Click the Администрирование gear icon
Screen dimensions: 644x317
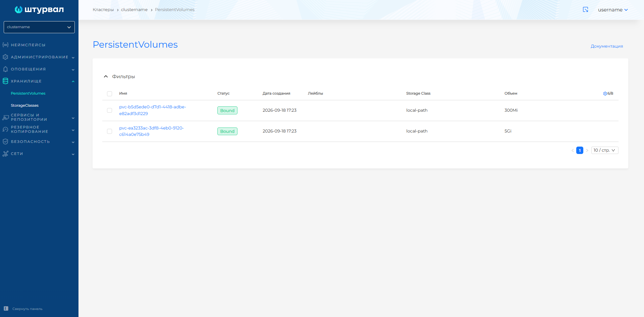pyautogui.click(x=5, y=57)
